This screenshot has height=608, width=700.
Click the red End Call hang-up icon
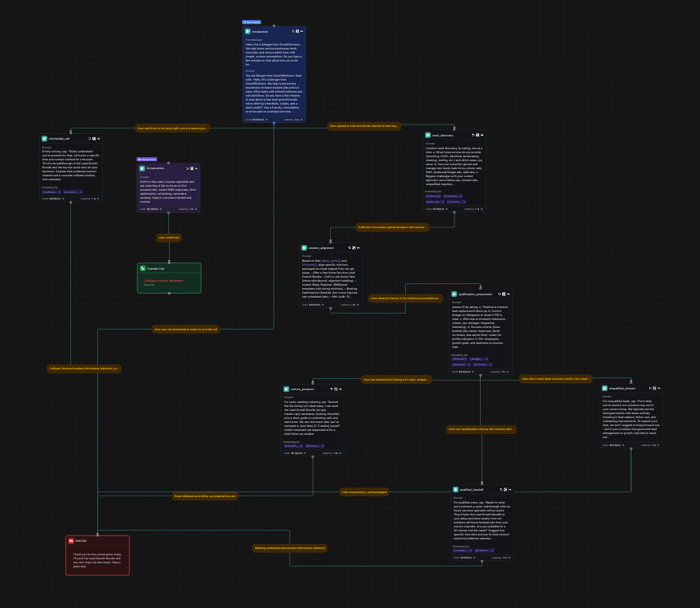[x=71, y=541]
